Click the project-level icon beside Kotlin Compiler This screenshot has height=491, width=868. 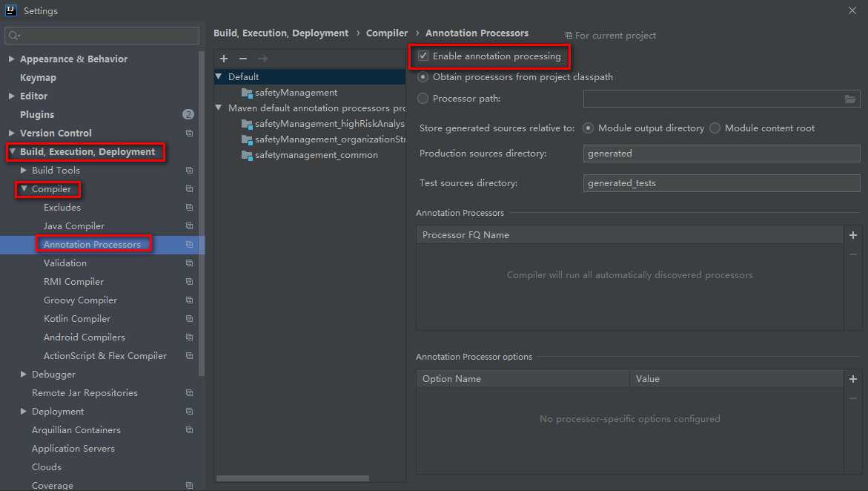(189, 319)
